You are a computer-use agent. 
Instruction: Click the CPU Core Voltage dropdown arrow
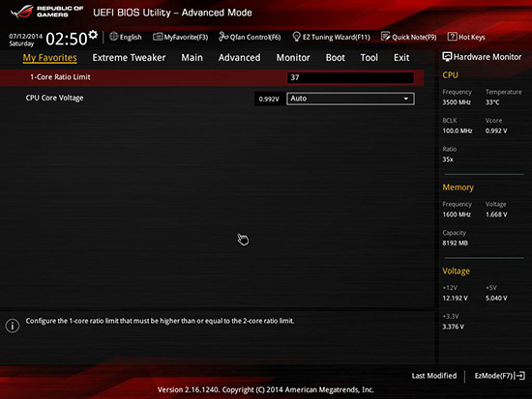click(x=406, y=99)
